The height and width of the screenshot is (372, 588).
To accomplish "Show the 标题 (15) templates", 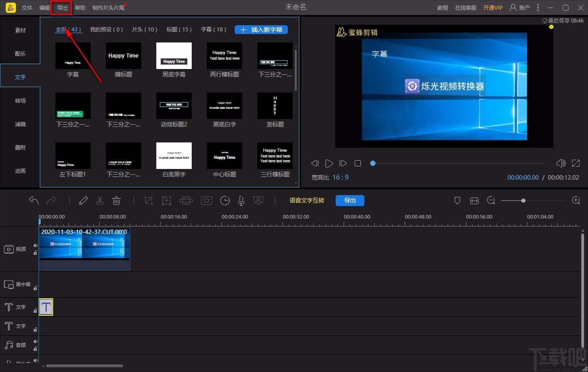I will point(179,30).
